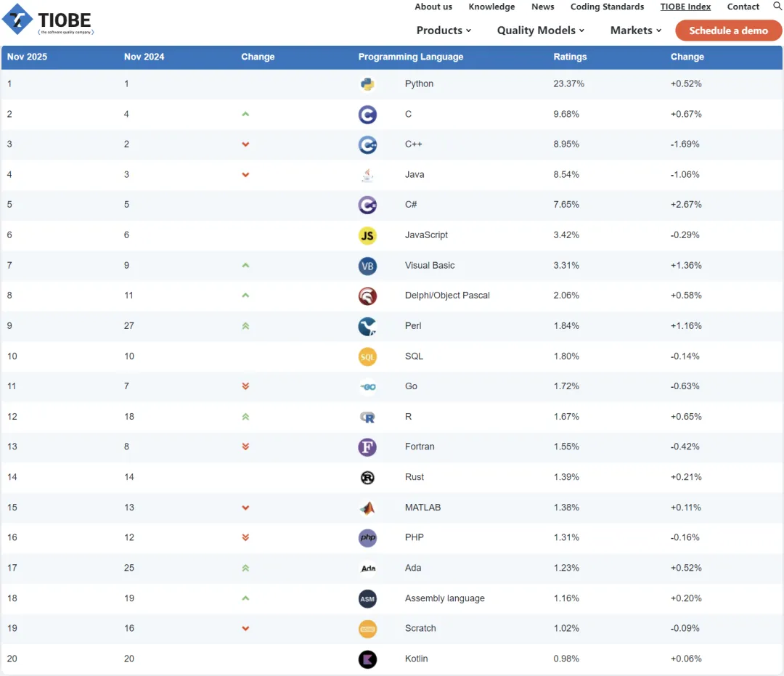Open Coding Standards page
The height and width of the screenshot is (676, 784).
coord(607,7)
